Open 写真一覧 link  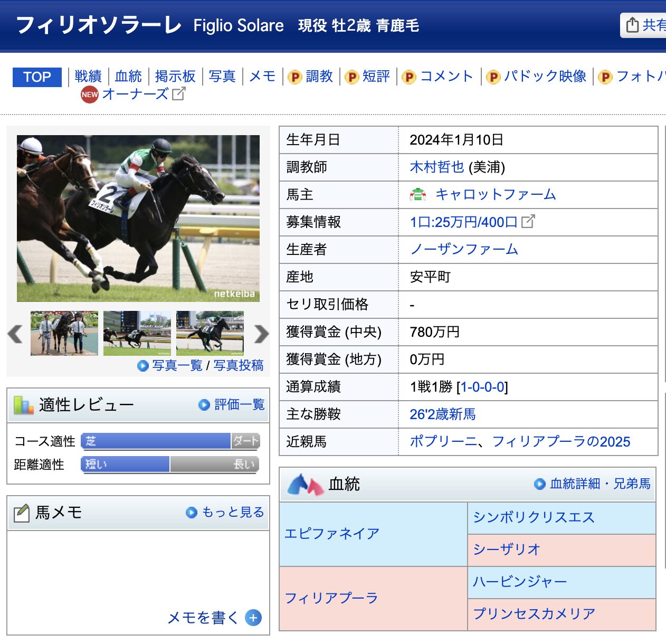[x=177, y=365]
